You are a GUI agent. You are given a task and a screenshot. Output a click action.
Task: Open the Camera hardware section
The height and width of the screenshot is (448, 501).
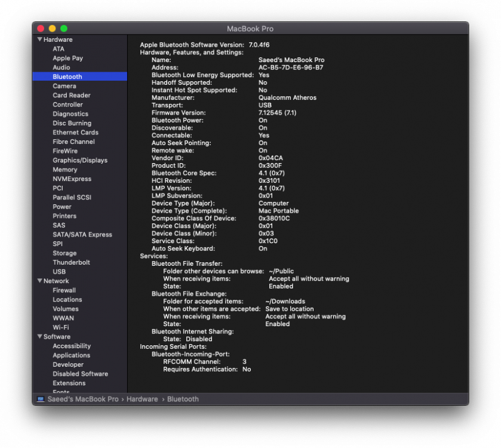pos(64,86)
